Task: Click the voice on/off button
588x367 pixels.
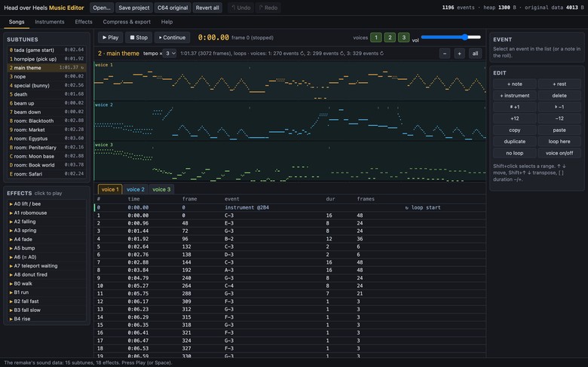Action: [x=559, y=153]
